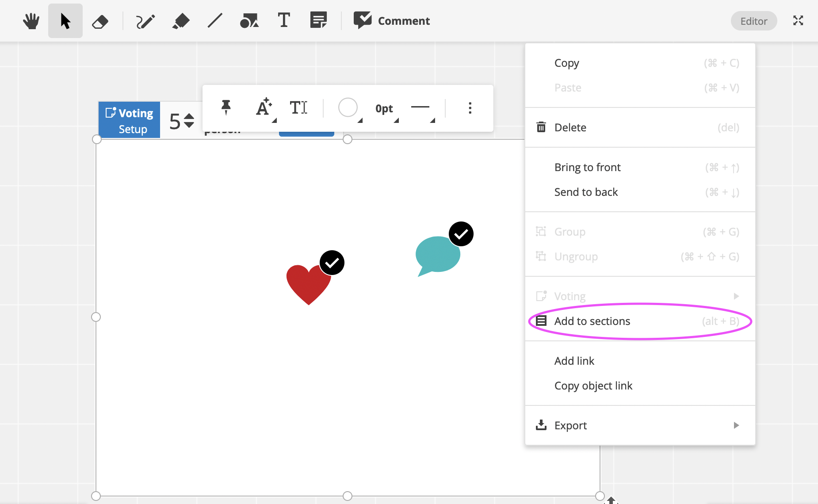Select the highlighter tool
The height and width of the screenshot is (504, 818).
tap(180, 20)
